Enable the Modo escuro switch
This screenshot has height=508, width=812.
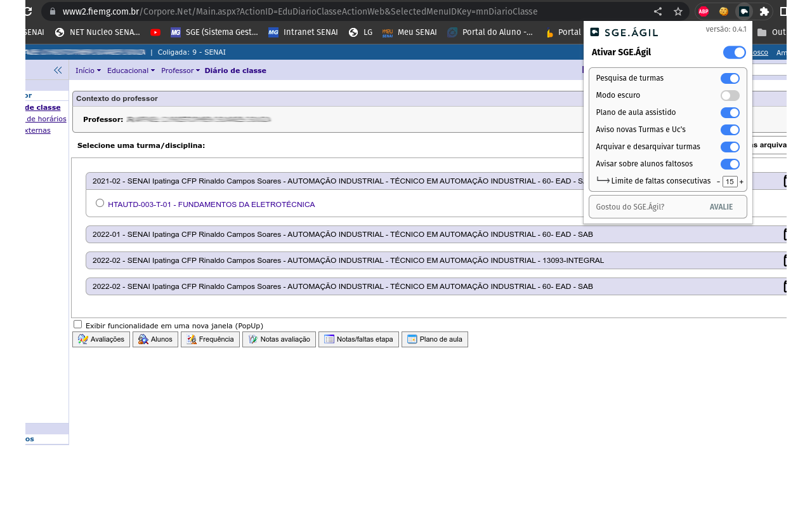click(730, 95)
